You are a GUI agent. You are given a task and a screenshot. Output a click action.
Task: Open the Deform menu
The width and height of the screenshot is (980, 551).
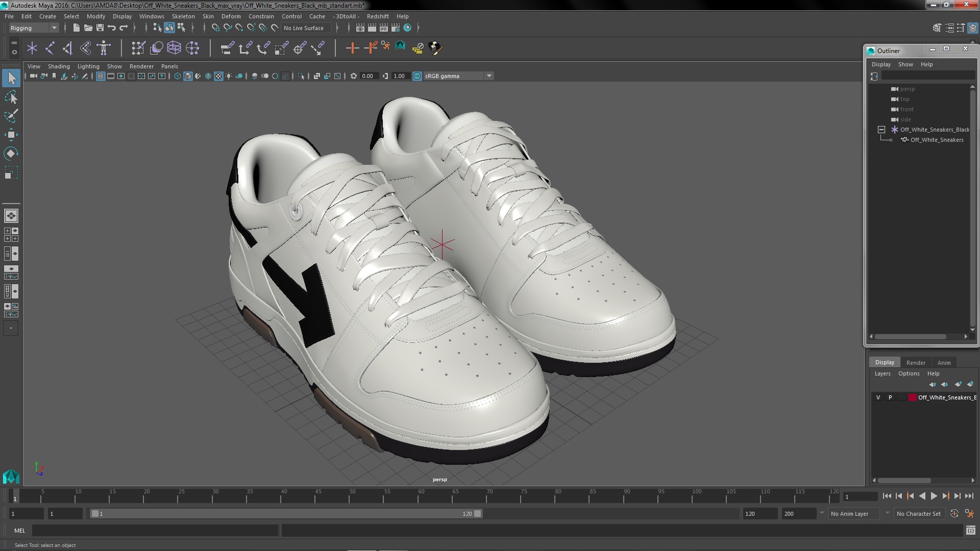(x=231, y=16)
